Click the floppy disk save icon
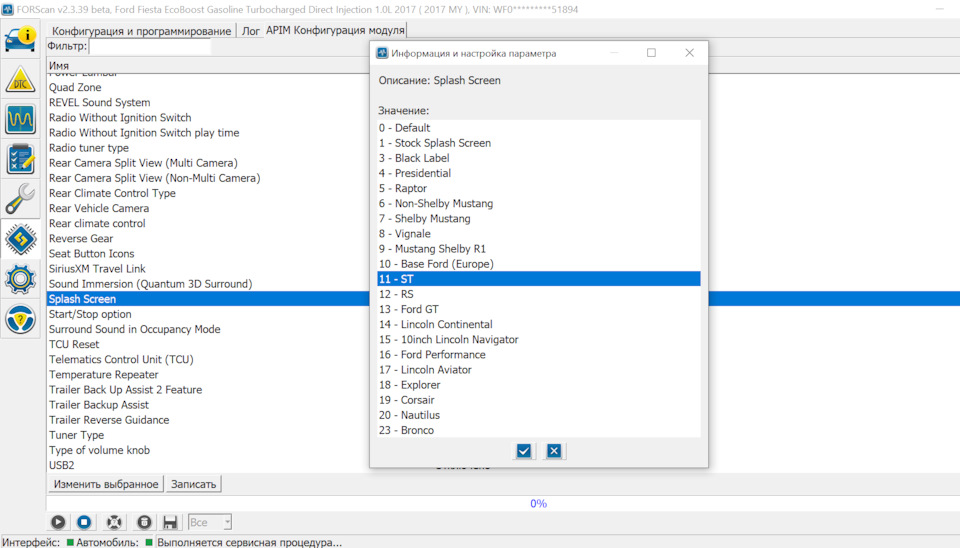The image size is (960, 548). coord(170,522)
